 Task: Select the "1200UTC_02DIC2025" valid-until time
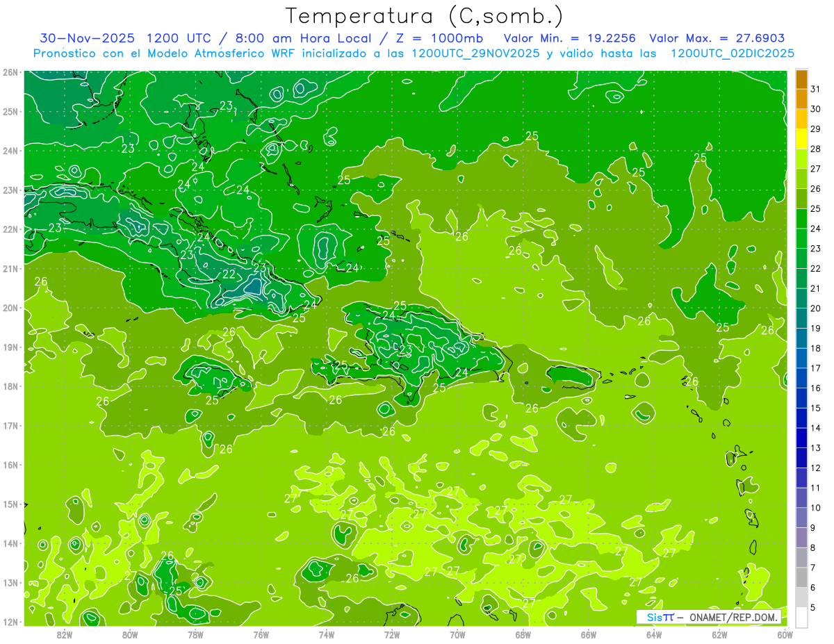(733, 53)
